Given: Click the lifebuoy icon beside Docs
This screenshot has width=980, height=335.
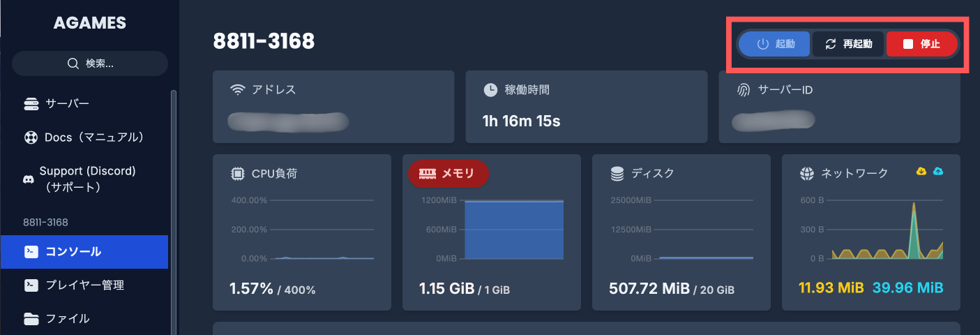Looking at the screenshot, I should coord(31,137).
